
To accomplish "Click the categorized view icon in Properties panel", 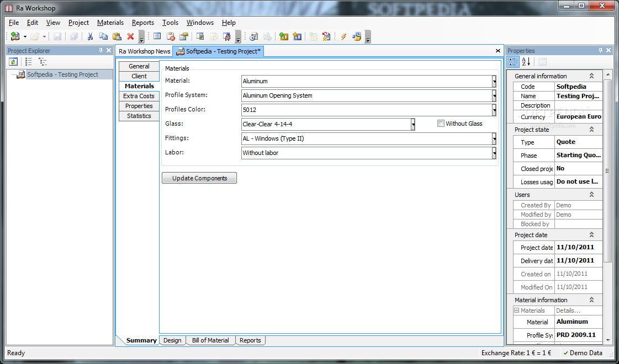I will pyautogui.click(x=513, y=62).
